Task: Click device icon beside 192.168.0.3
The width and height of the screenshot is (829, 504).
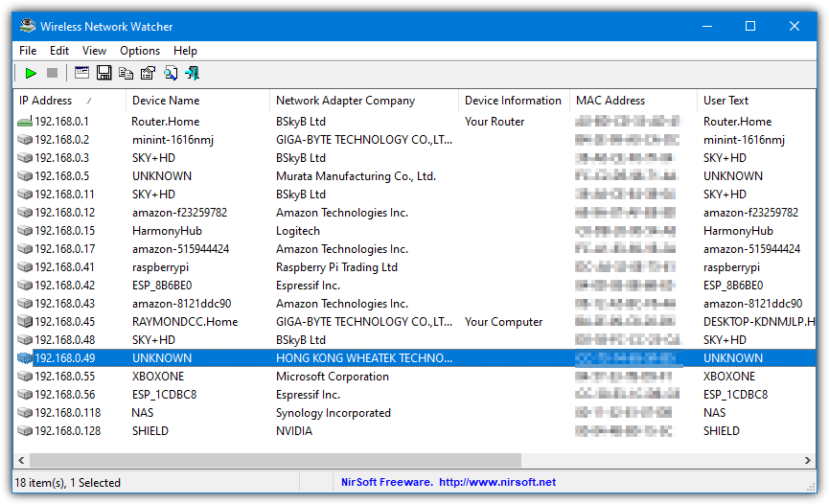Action: (25, 157)
